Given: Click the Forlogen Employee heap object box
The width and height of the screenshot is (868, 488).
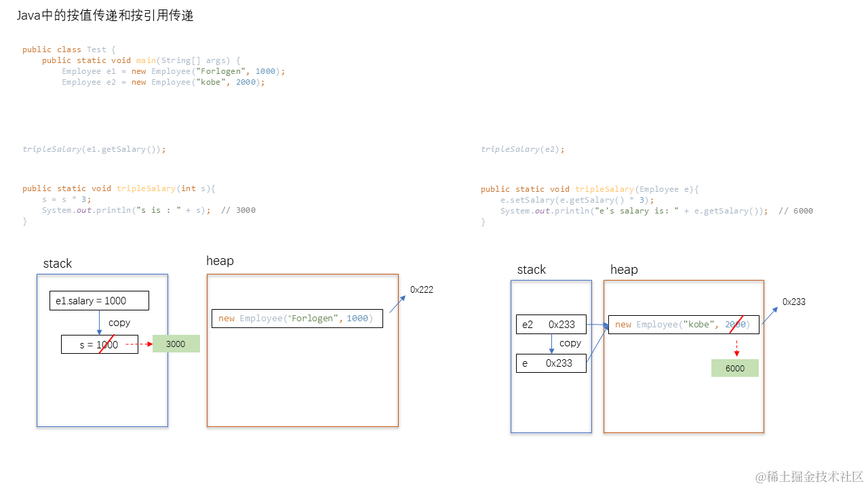Looking at the screenshot, I should [297, 319].
